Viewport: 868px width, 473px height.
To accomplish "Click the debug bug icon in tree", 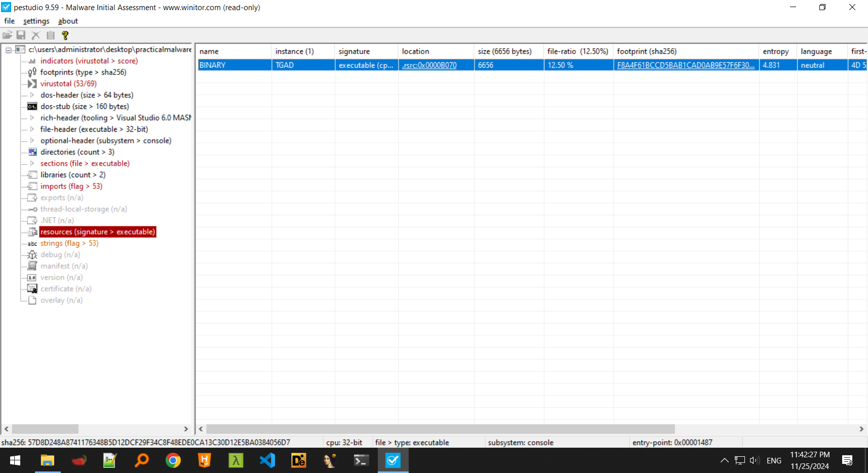I will click(x=32, y=255).
